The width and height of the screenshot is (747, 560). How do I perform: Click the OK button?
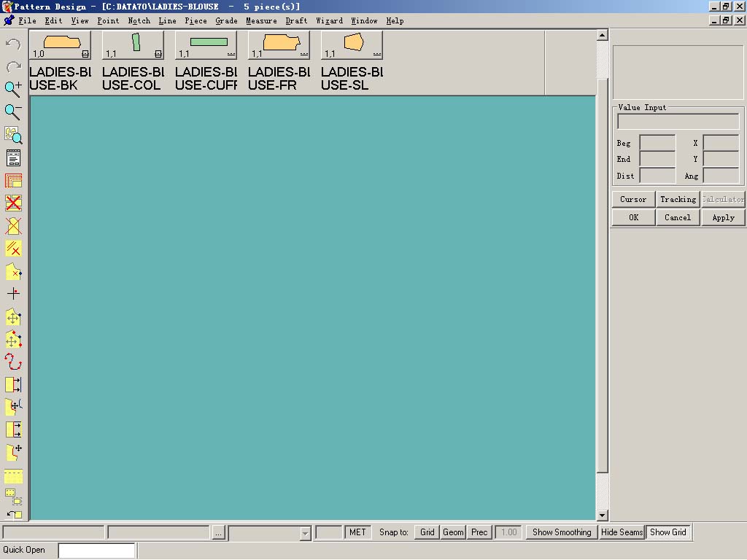[x=633, y=217]
